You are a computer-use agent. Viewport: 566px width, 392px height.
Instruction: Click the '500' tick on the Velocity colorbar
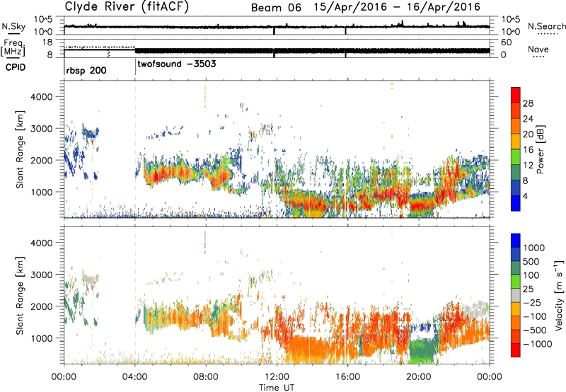531,262
